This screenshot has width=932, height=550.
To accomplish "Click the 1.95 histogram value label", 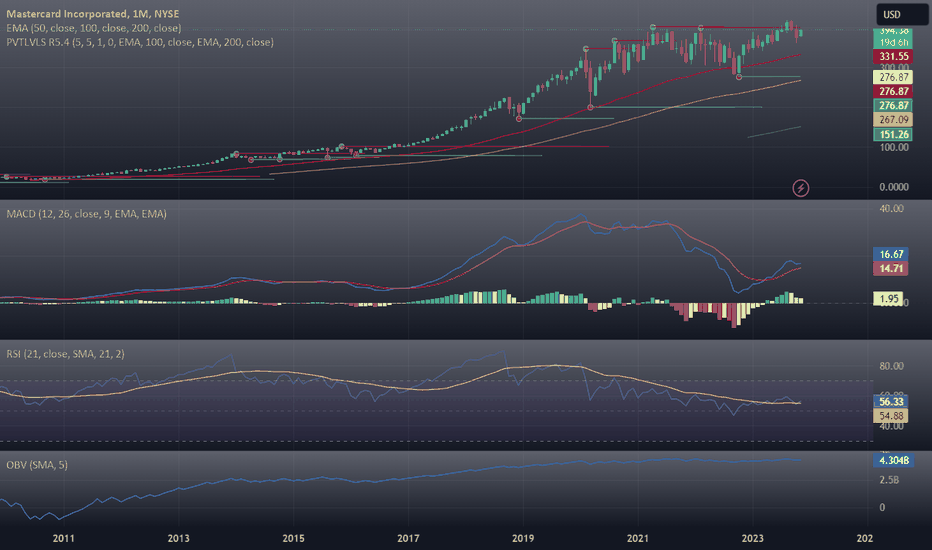I will [888, 298].
